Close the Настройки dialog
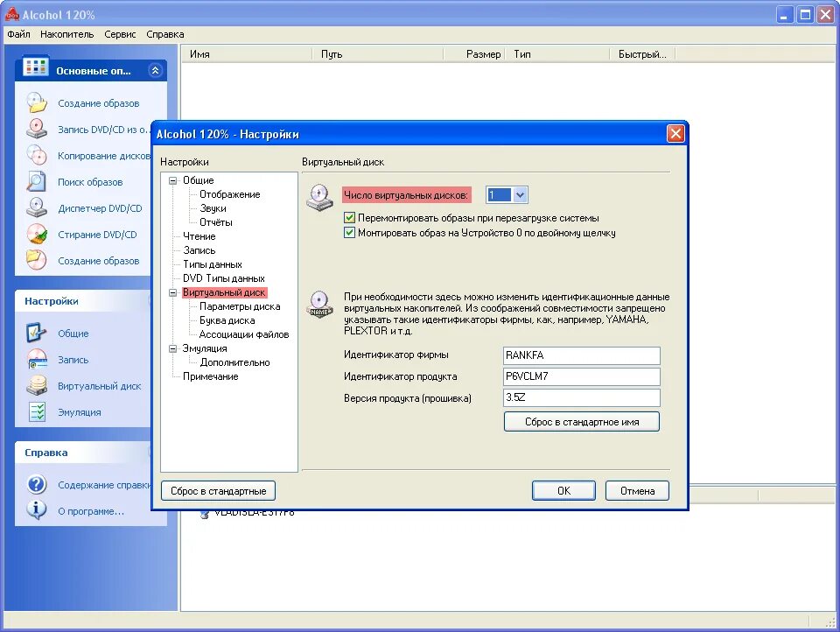 675,133
